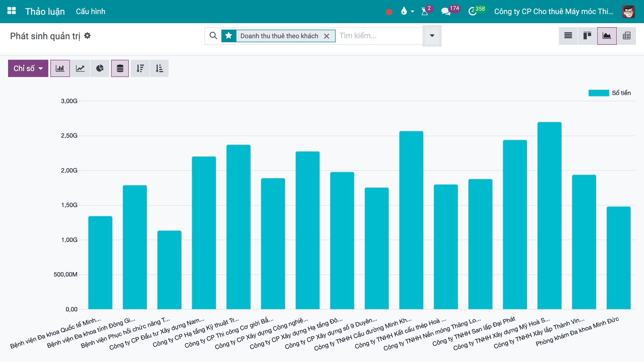Image resolution: width=644 pixels, height=362 pixels.
Task: Toggle the search options dropdown arrow
Action: pyautogui.click(x=432, y=36)
